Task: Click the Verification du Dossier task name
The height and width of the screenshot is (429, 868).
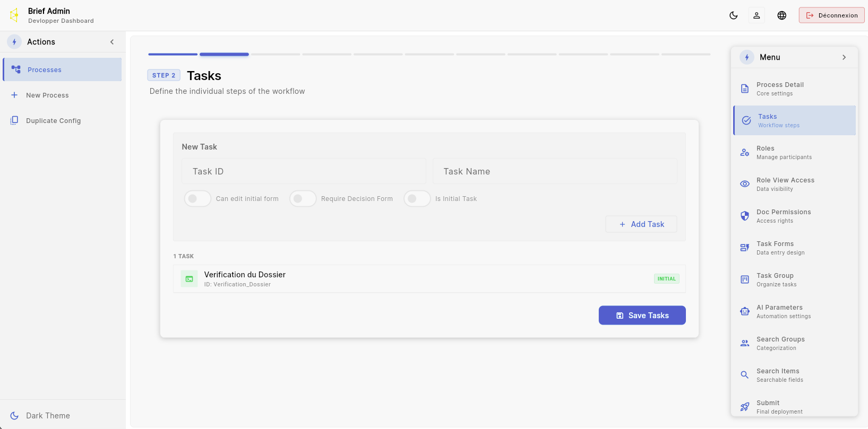Action: [245, 275]
